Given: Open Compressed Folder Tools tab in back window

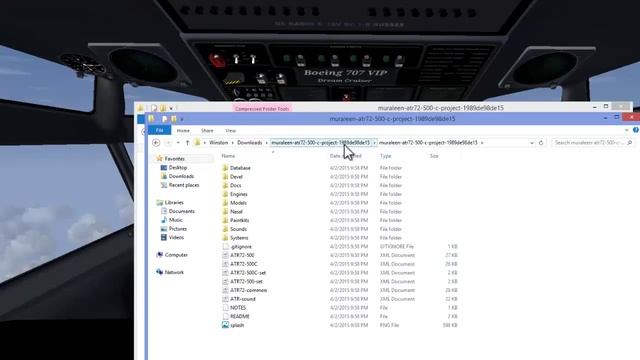Looking at the screenshot, I should 262,109.
